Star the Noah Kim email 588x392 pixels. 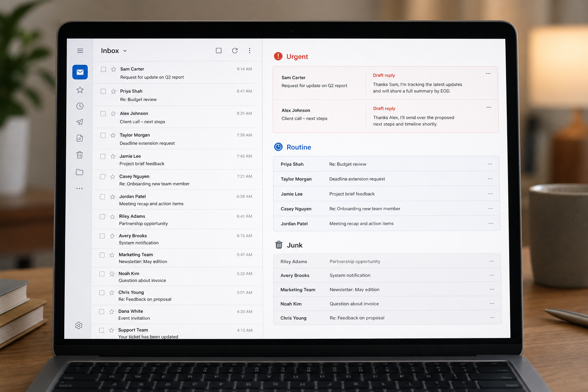pyautogui.click(x=112, y=274)
